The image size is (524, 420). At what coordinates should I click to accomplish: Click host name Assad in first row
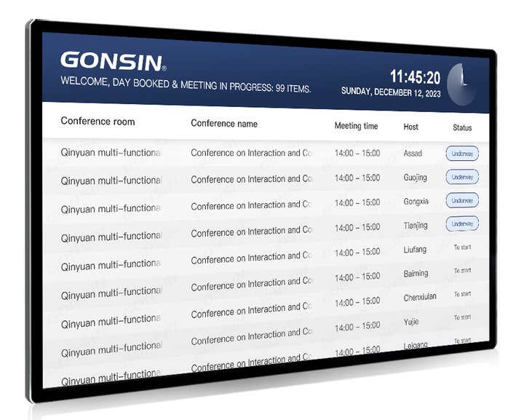(x=413, y=154)
